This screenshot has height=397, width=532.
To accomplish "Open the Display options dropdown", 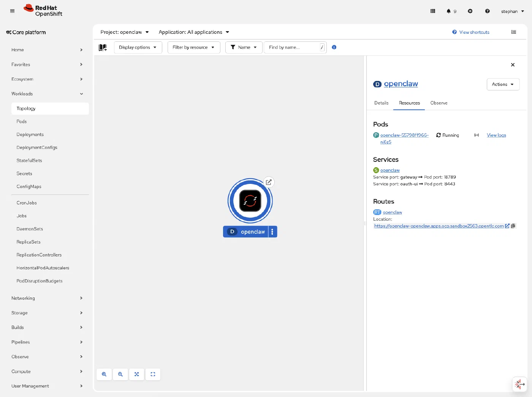I will click(138, 47).
